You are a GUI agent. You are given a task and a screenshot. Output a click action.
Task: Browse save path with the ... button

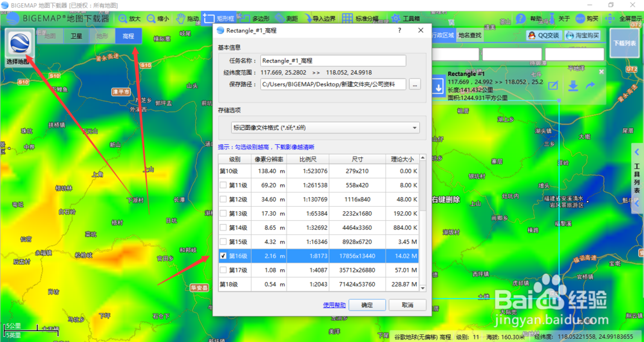click(x=414, y=84)
